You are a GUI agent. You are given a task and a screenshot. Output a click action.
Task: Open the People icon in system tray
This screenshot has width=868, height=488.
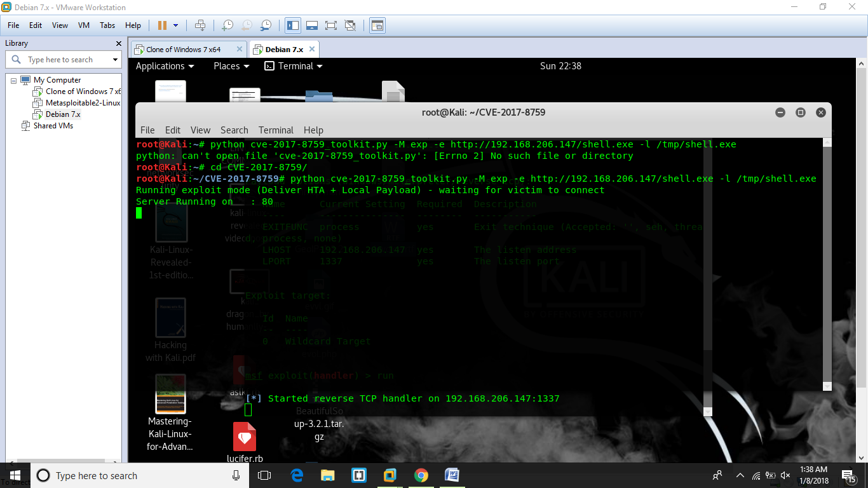pyautogui.click(x=717, y=475)
